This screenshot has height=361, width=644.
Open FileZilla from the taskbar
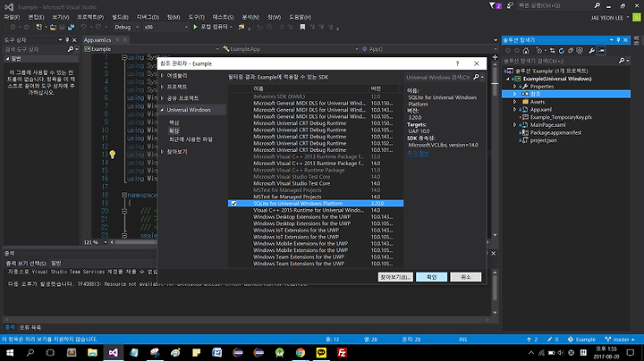[x=342, y=352]
